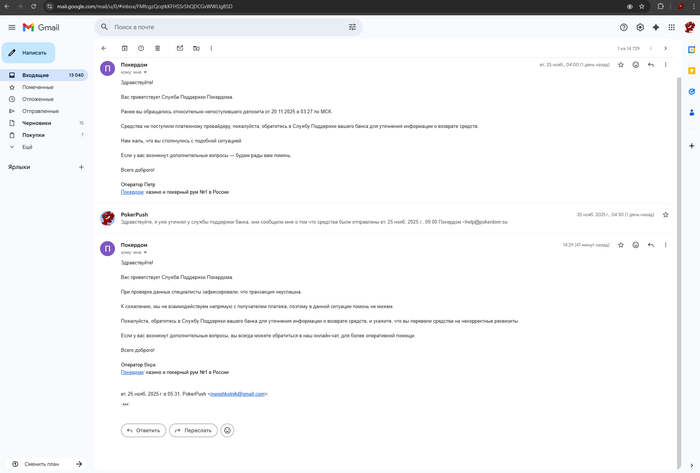Reply arrow on the 14:29 Покердом message
The height and width of the screenshot is (473, 700).
click(651, 245)
